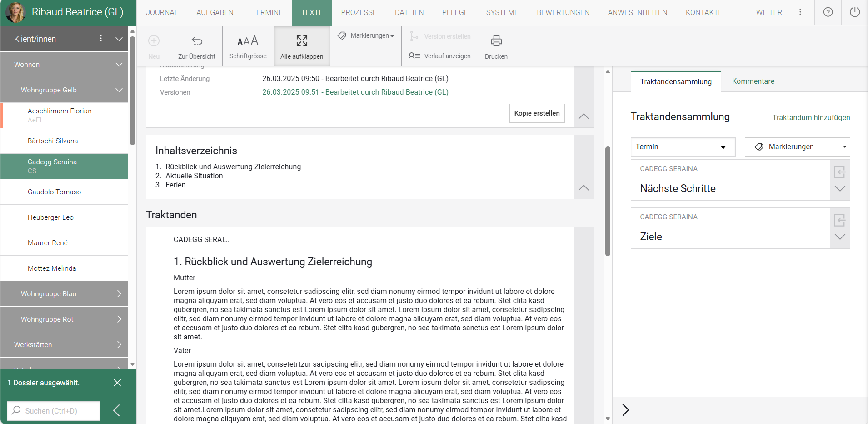Toggle Alle aufklappen expand icon
Image resolution: width=868 pixels, height=424 pixels.
[302, 41]
